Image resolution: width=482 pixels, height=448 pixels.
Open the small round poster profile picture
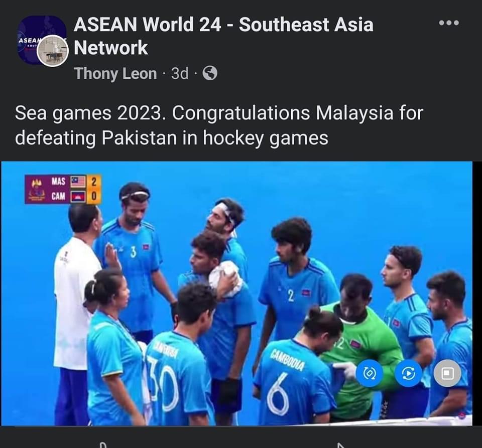53,51
